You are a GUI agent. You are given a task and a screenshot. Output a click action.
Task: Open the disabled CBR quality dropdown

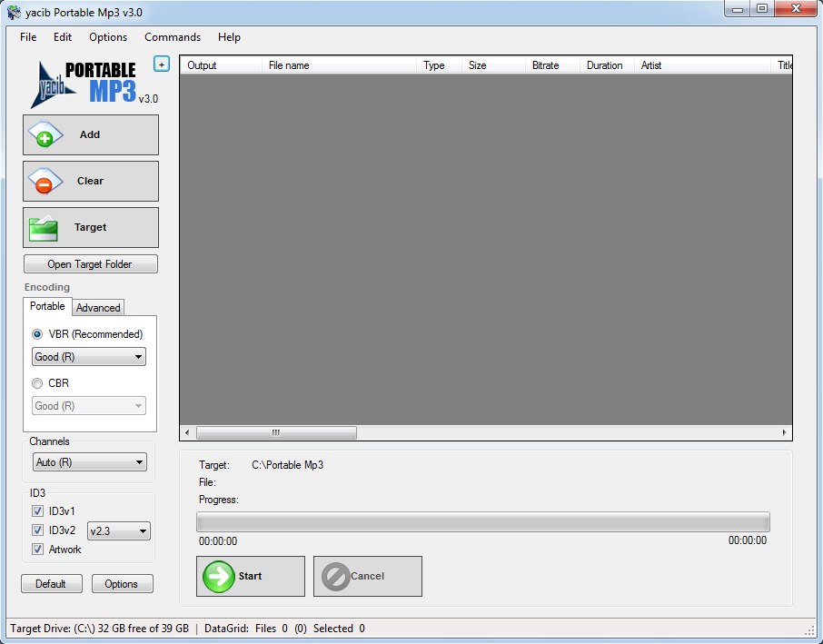click(89, 406)
